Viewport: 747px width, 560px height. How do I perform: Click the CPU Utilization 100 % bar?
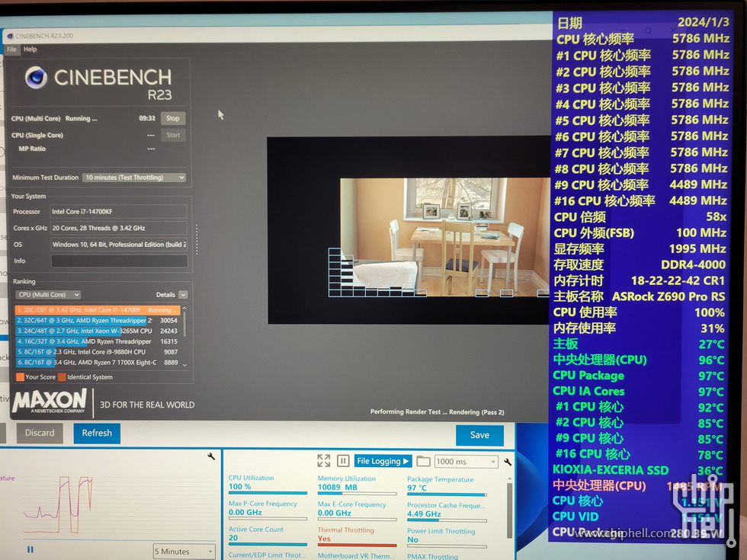(x=268, y=493)
